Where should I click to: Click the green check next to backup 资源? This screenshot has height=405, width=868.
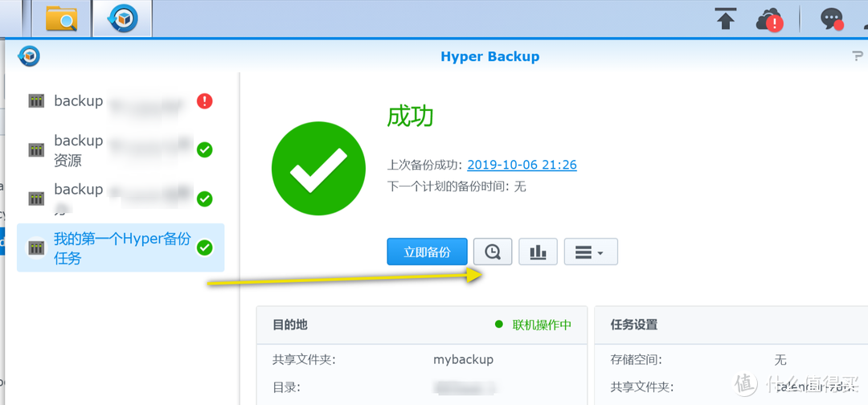click(x=205, y=150)
